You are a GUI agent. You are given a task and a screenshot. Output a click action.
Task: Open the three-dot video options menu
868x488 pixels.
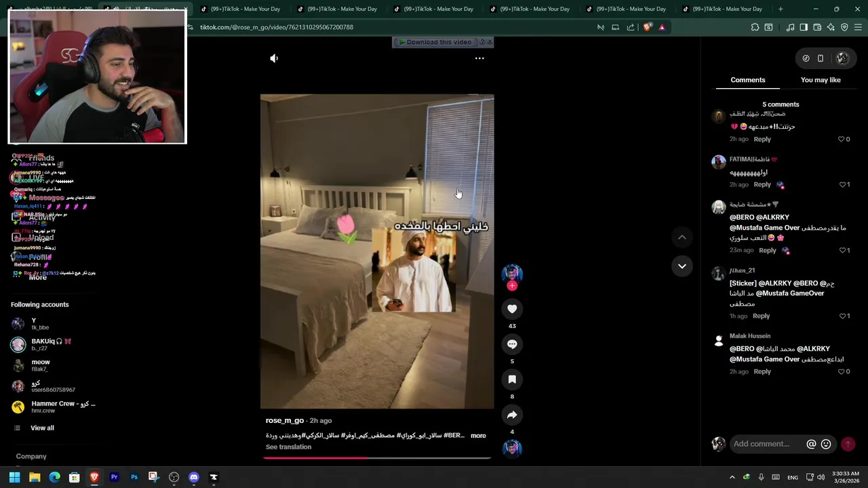click(x=479, y=58)
